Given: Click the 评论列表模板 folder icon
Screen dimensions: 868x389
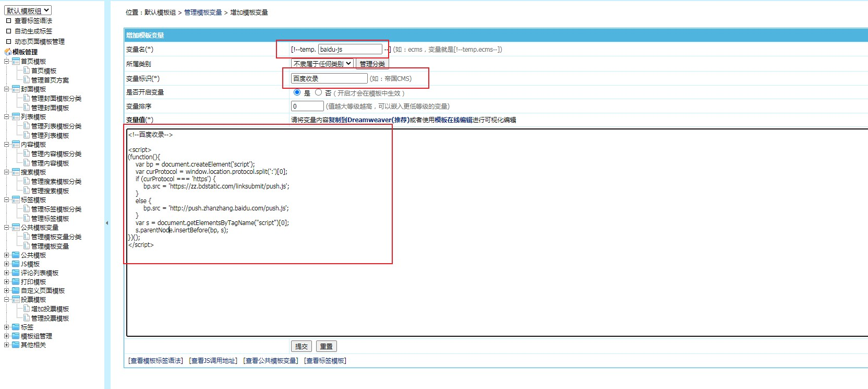Looking at the screenshot, I should pos(16,273).
